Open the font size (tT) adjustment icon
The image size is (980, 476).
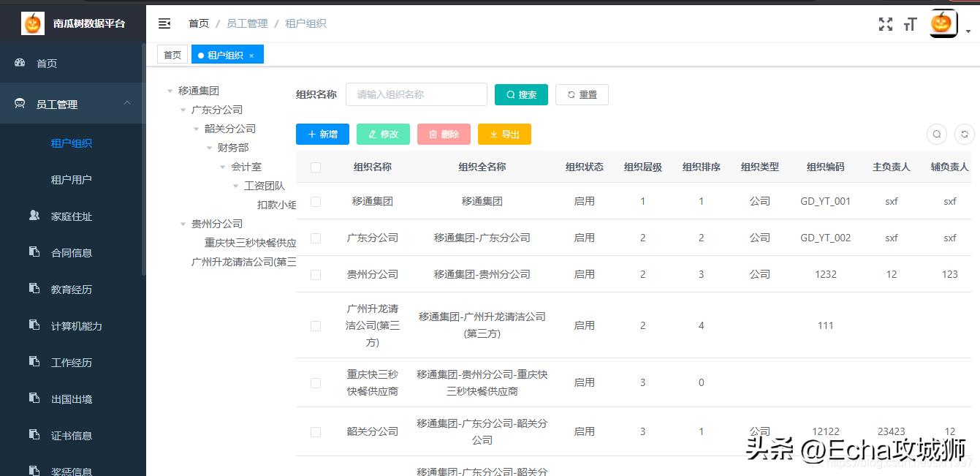pos(910,23)
